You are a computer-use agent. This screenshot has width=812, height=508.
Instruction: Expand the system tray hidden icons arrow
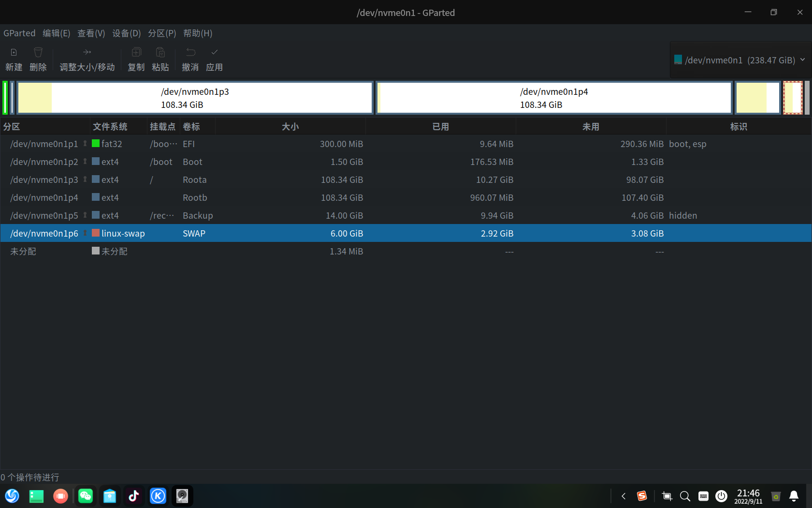click(x=623, y=496)
